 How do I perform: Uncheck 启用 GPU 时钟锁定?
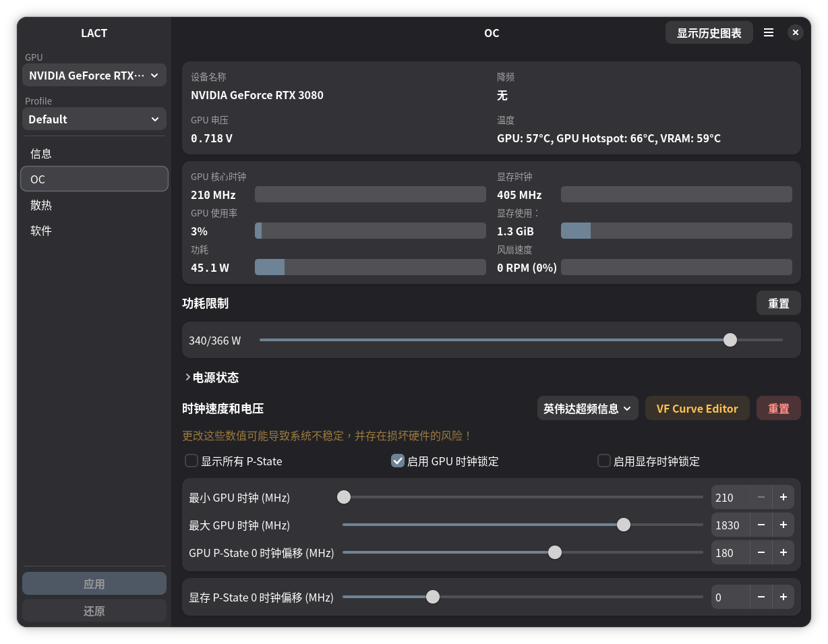coord(398,461)
